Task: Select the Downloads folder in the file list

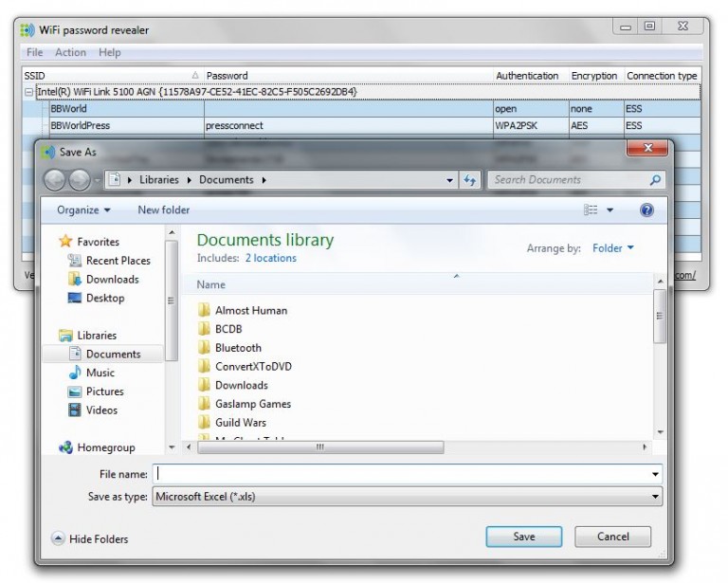Action: (241, 385)
